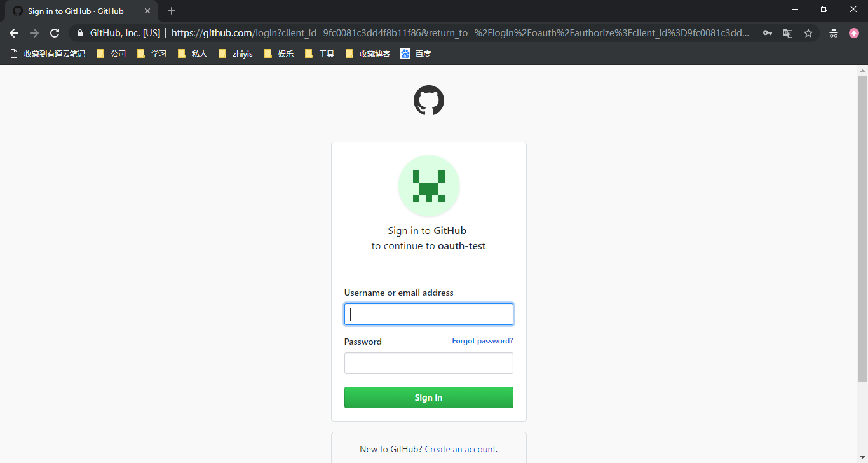
Task: Click the browser forward arrow
Action: 34,33
